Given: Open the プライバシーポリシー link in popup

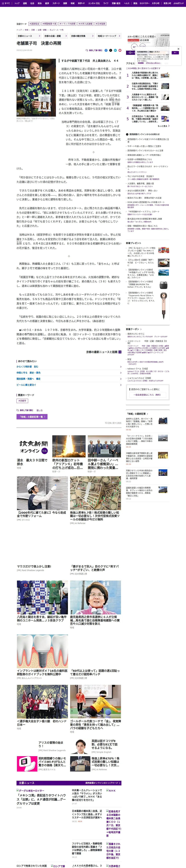Looking at the screenshot, I should coord(153,63).
